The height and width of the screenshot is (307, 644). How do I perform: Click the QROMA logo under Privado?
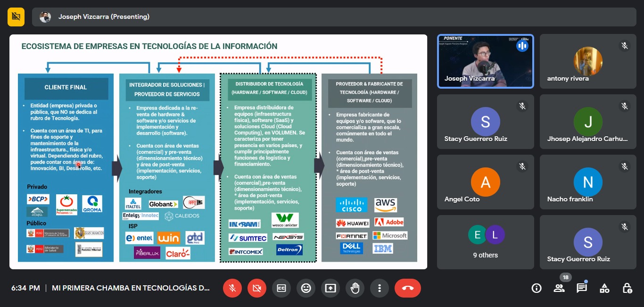point(92,204)
